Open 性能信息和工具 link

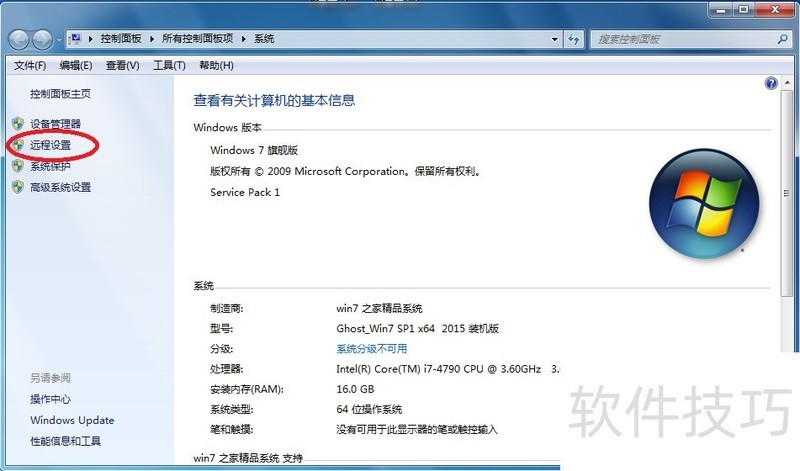[65, 441]
